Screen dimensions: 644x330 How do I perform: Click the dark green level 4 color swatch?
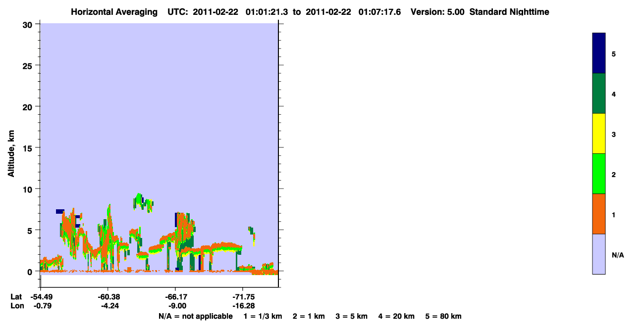598,94
